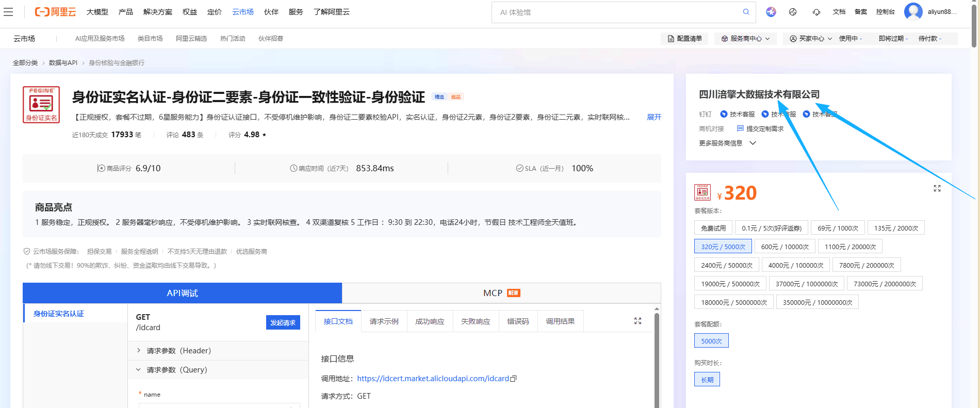Click the search magnifier icon
Screen dimensions: 980x408
tap(746, 12)
